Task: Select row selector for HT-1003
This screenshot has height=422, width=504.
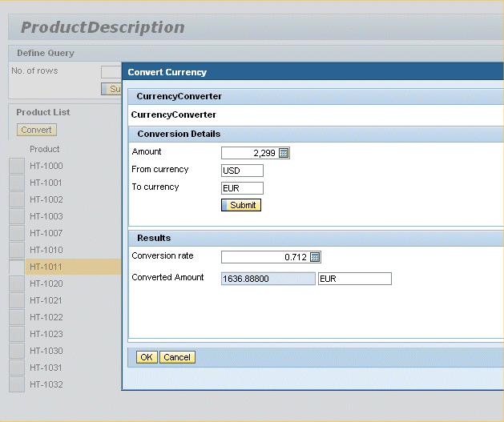Action: tap(17, 216)
